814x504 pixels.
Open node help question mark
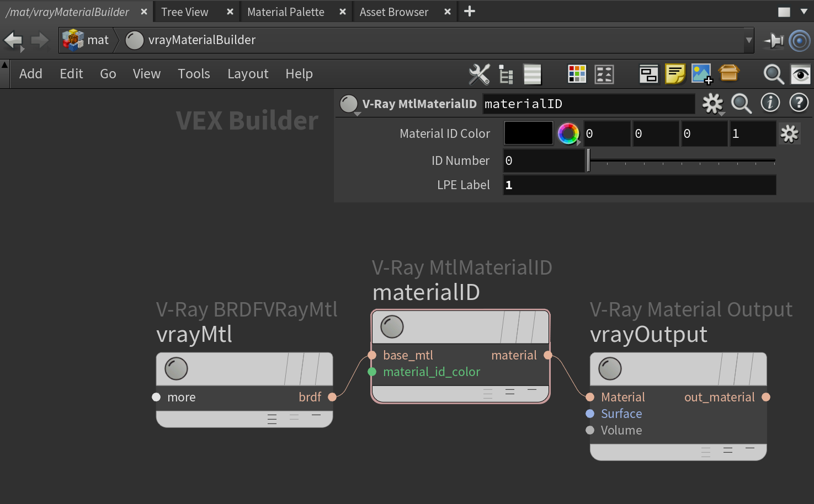click(x=799, y=103)
